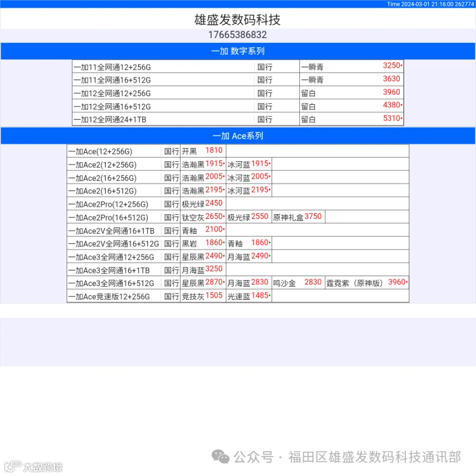The width and height of the screenshot is (476, 476).
Task: Click 月海蓝 price 2490
Action: click(260, 256)
